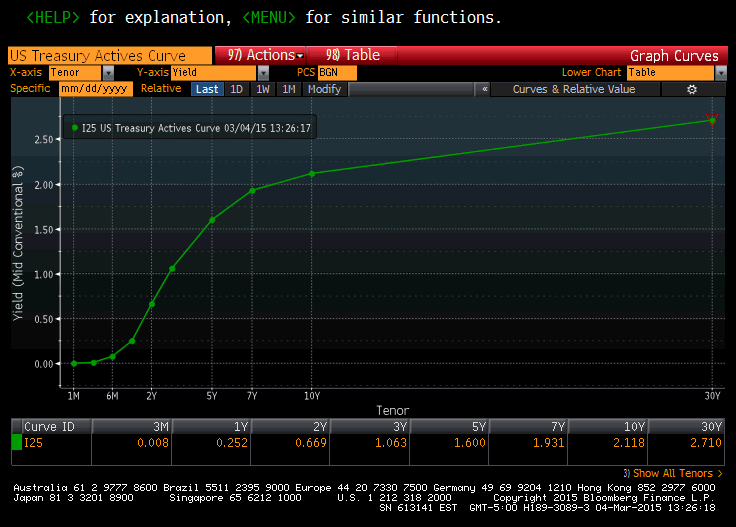Click the US Treasury Actives Curve field

point(110,56)
